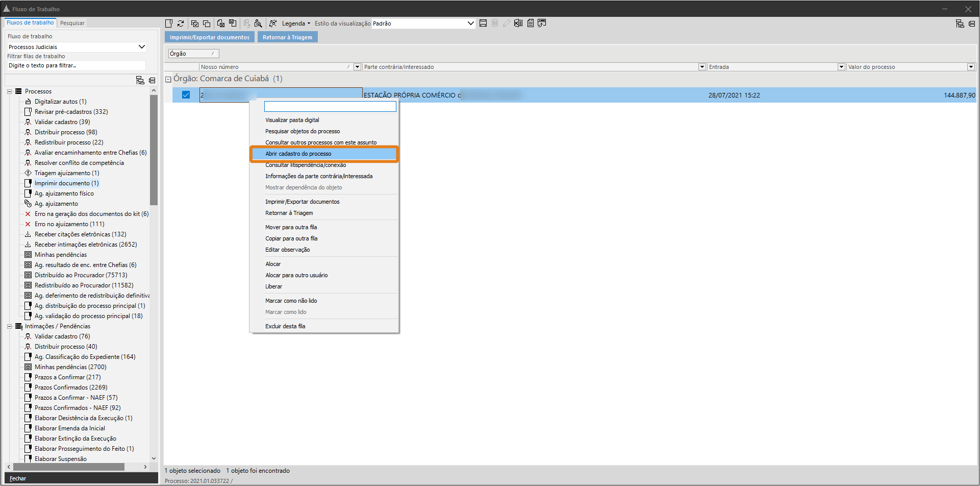
Task: Click the Excel export toolbar icon
Action: click(x=518, y=23)
